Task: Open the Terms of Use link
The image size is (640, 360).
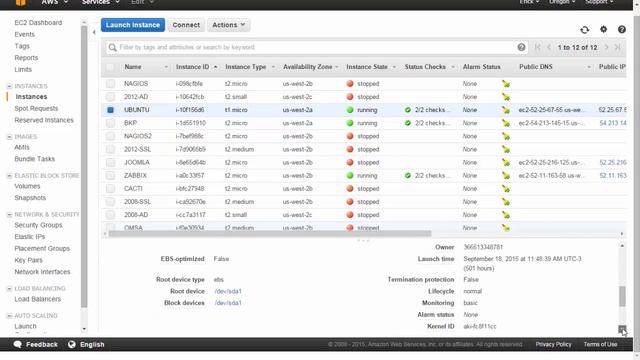Action: point(600,344)
